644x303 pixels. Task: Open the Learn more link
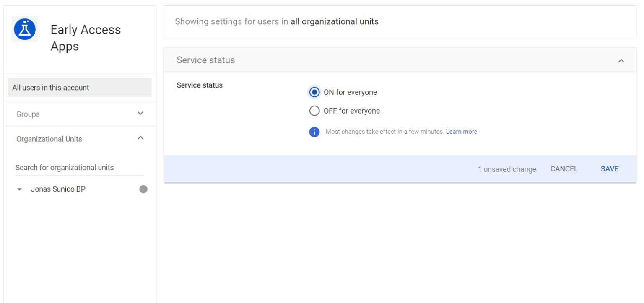pyautogui.click(x=461, y=131)
